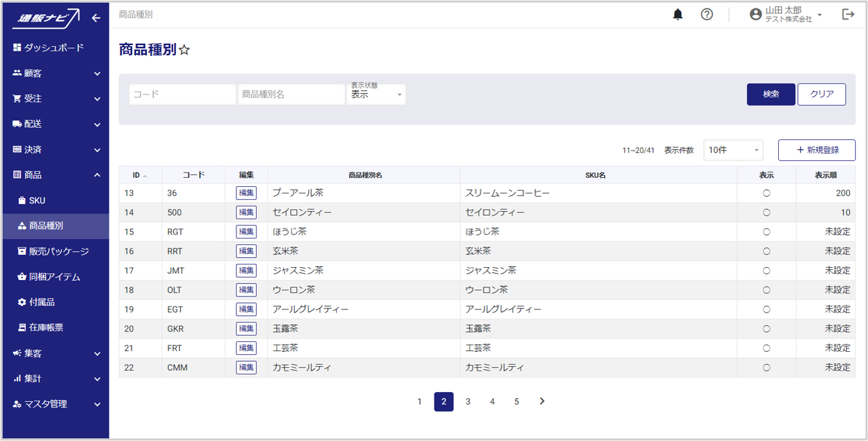Click the 商品種別名 search input field
Screen dimensions: 868x441
[291, 94]
